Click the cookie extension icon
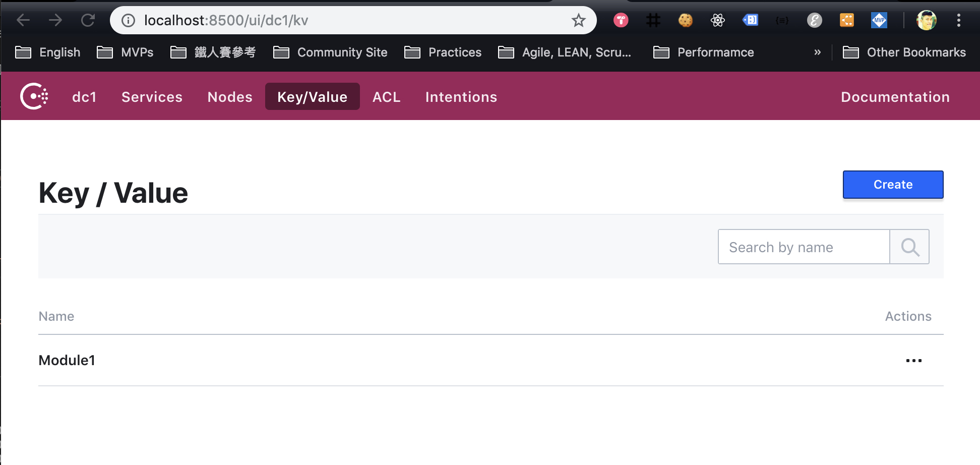980x465 pixels. [685, 21]
